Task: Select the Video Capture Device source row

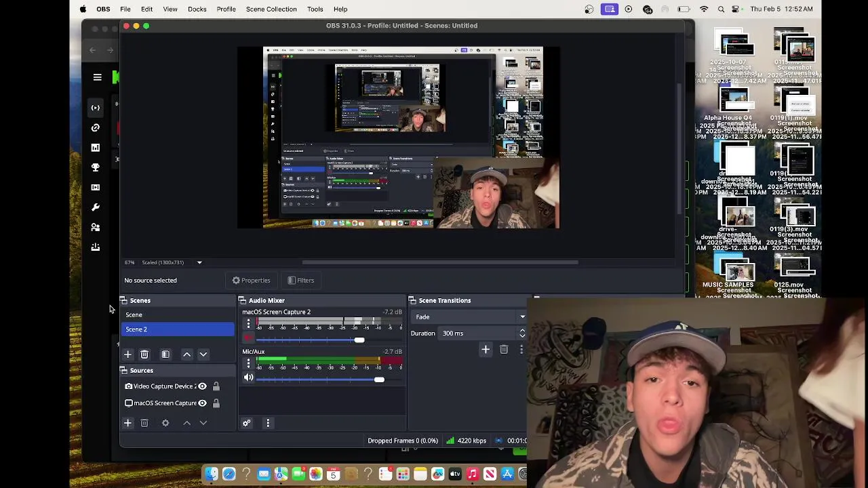Action: tap(178, 386)
